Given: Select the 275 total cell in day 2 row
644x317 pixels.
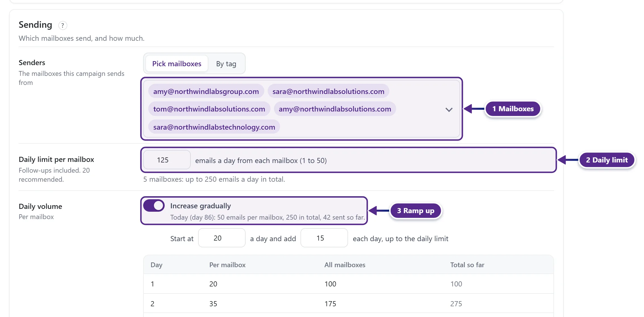Looking at the screenshot, I should click(x=456, y=304).
